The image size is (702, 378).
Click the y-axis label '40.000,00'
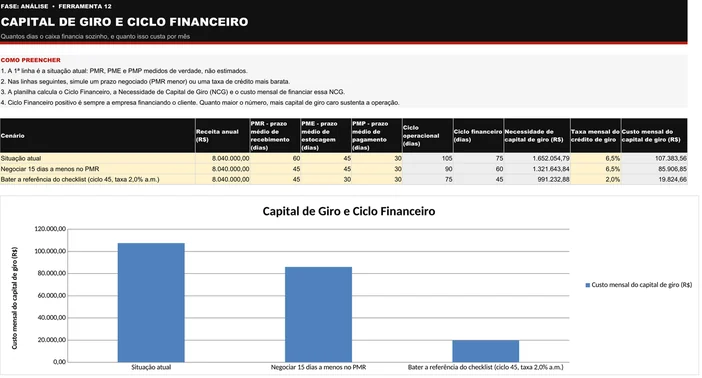51,318
